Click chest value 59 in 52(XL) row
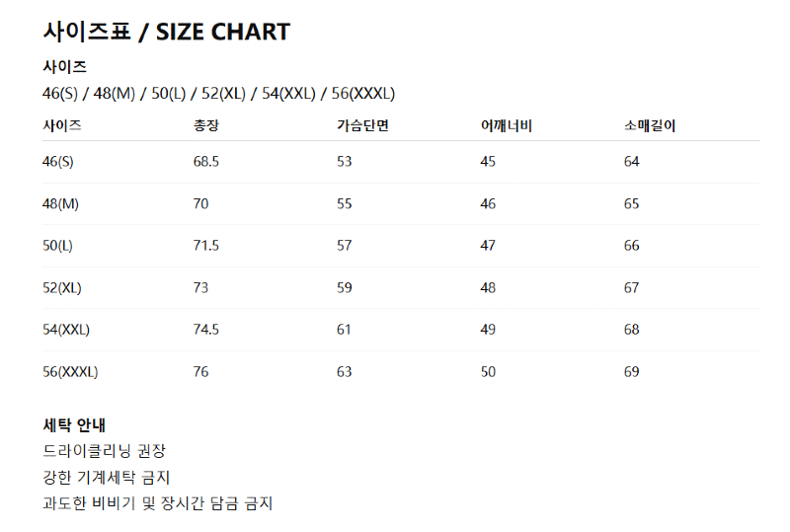Image resolution: width=790 pixels, height=532 pixels. (x=344, y=288)
